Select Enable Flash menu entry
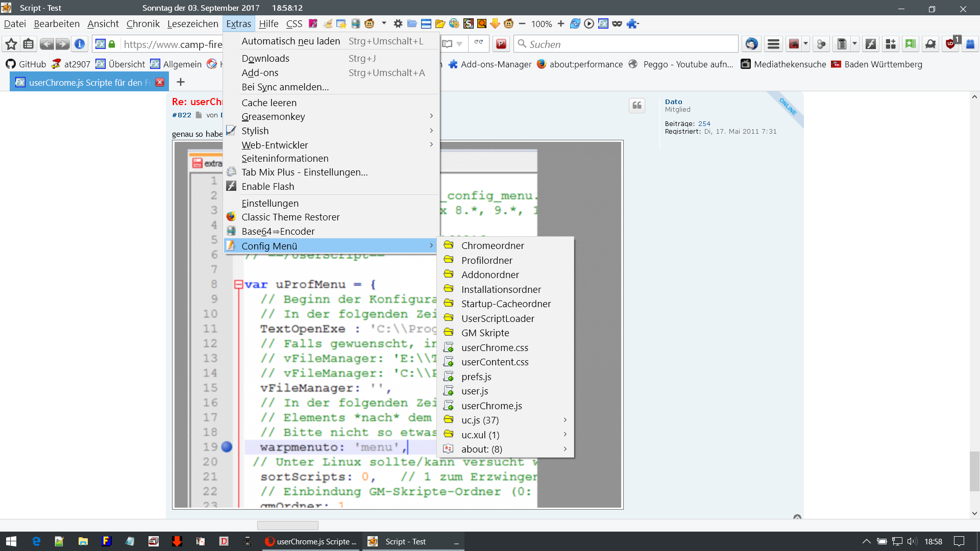 click(268, 186)
